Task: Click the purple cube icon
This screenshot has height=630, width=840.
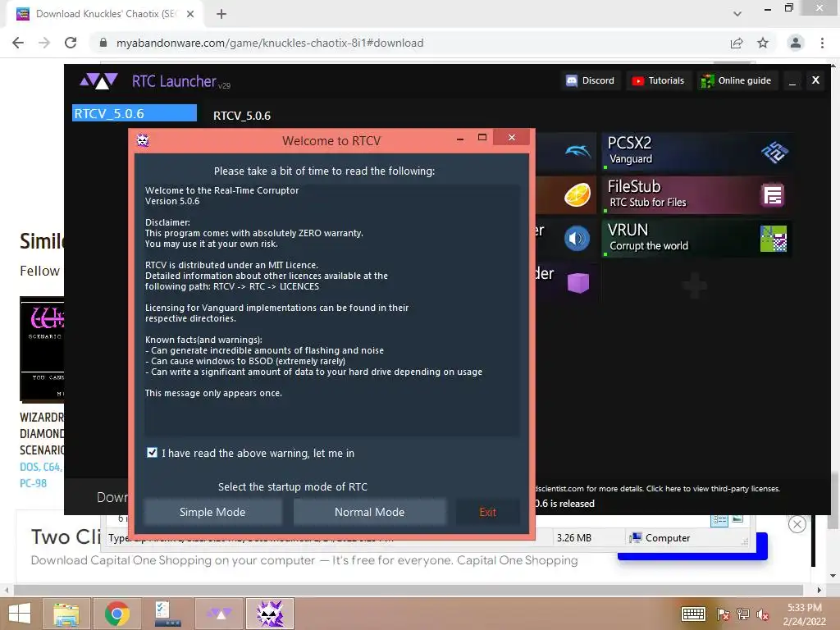Action: point(578,282)
